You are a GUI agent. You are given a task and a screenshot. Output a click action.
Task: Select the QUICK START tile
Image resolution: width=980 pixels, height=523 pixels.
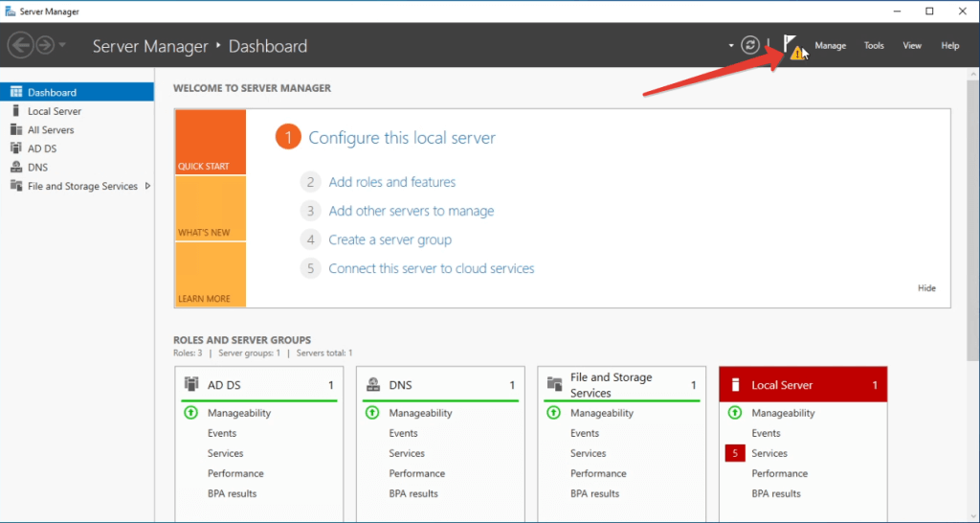coord(211,142)
